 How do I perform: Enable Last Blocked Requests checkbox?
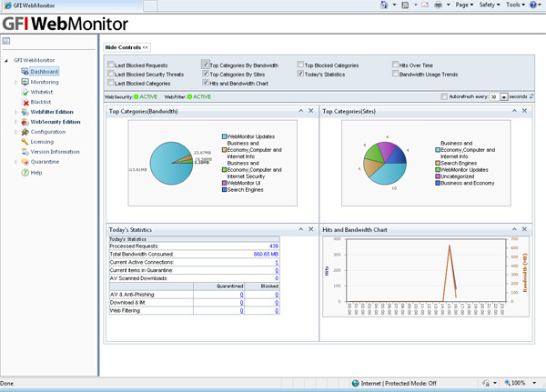tap(111, 65)
